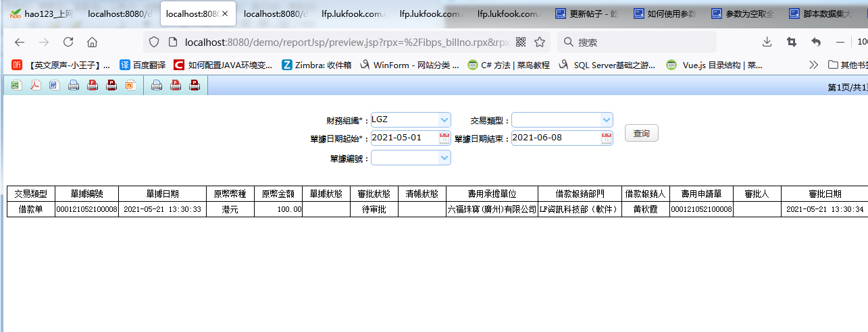
Task: Click dark red P print icon before orange icon
Action: tap(112, 86)
